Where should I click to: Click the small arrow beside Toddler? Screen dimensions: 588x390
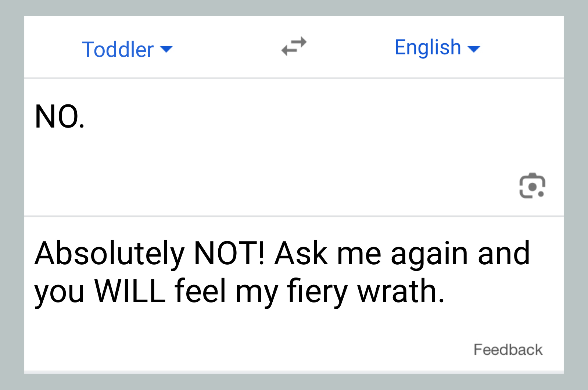tap(166, 49)
